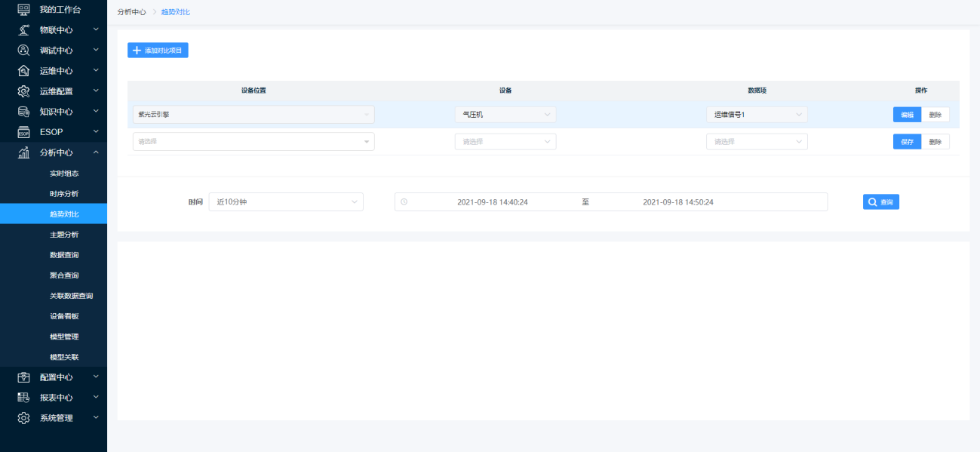Click the 我的工作台 monitor icon
The image size is (980, 452).
tap(23, 10)
